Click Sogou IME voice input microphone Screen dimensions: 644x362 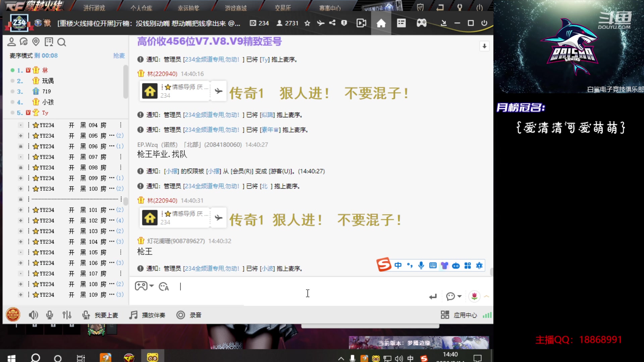(x=421, y=265)
